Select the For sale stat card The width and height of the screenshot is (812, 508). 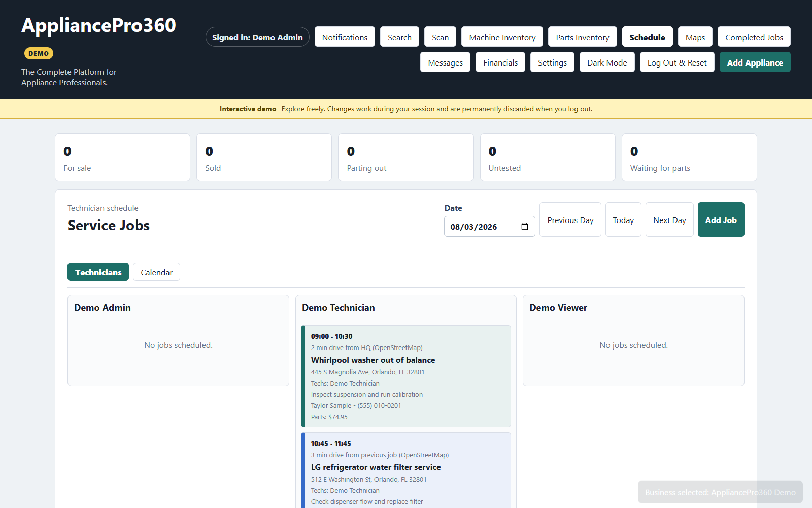click(122, 157)
